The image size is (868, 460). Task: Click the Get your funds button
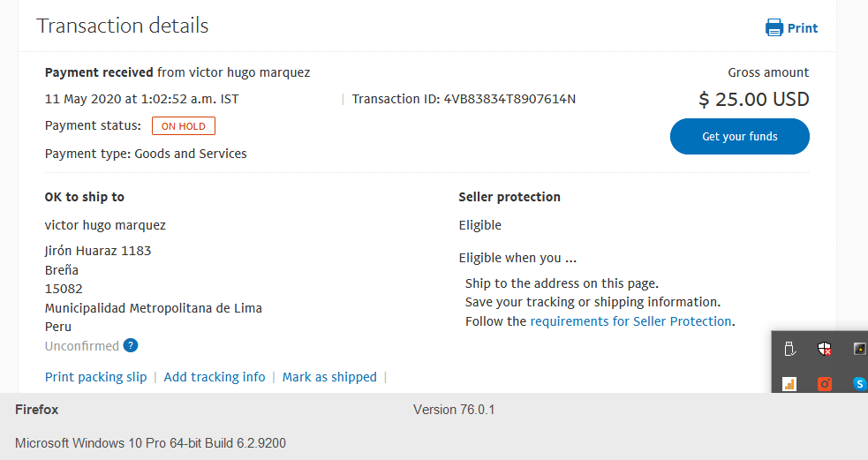[x=740, y=136]
